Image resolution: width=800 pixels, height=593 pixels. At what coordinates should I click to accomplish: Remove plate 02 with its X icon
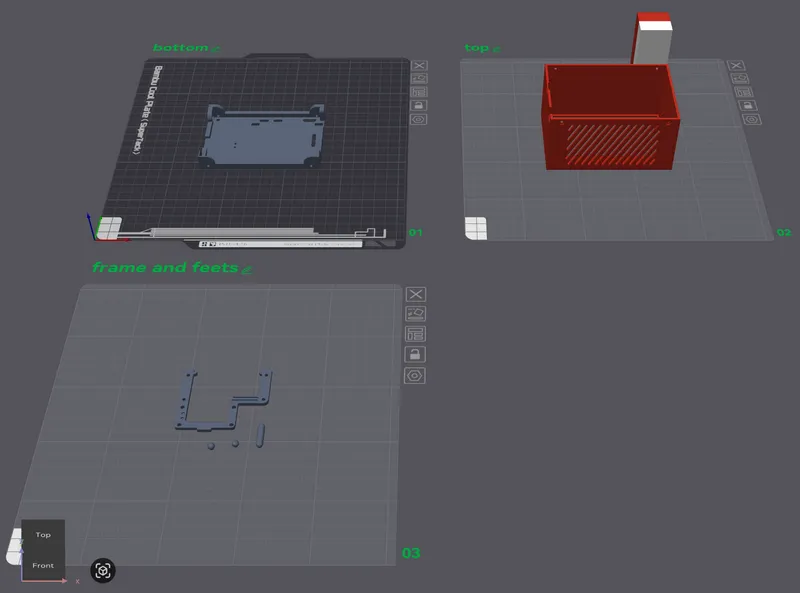pos(736,65)
